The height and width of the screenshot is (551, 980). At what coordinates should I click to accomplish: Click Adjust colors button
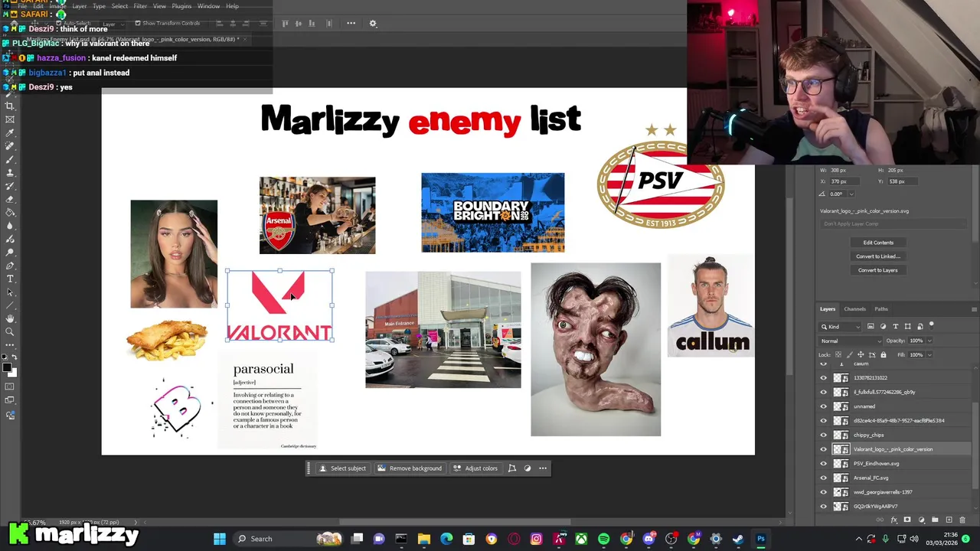coord(475,468)
